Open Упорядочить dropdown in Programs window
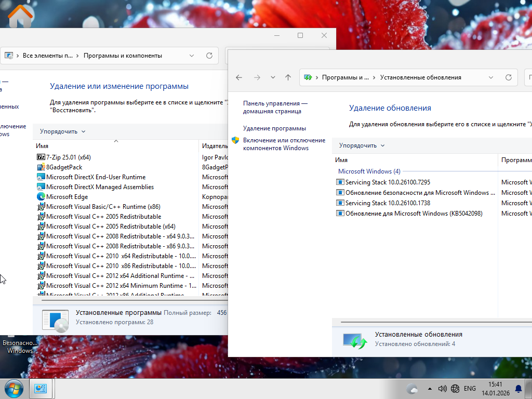The image size is (532, 399). tap(62, 131)
